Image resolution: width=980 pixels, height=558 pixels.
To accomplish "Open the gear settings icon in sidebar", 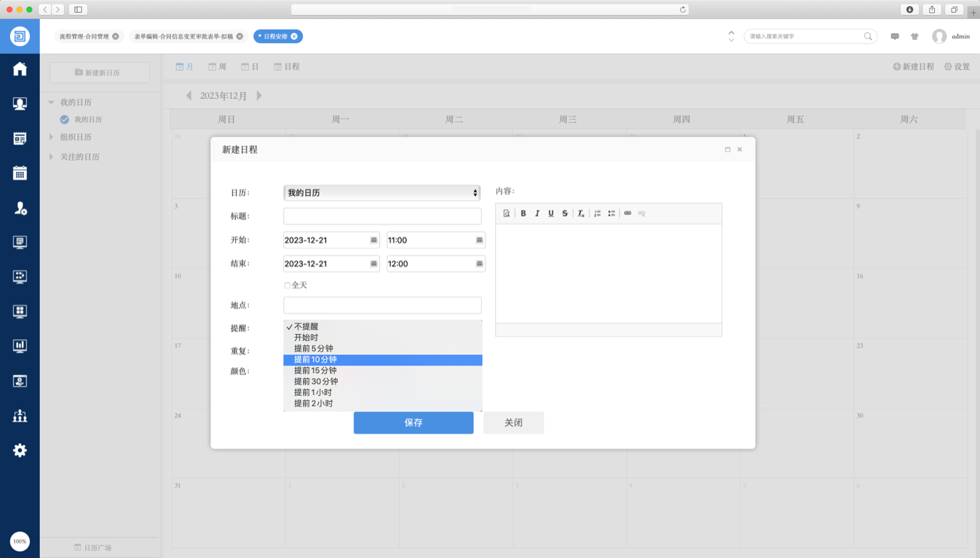I will click(x=20, y=450).
